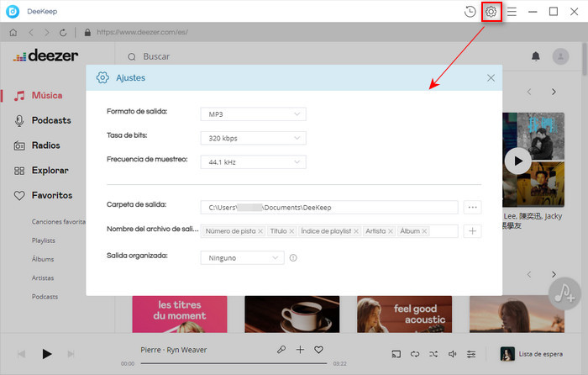The image size is (588, 375).
Task: Open audio settings equalizer icon
Action: click(471, 354)
